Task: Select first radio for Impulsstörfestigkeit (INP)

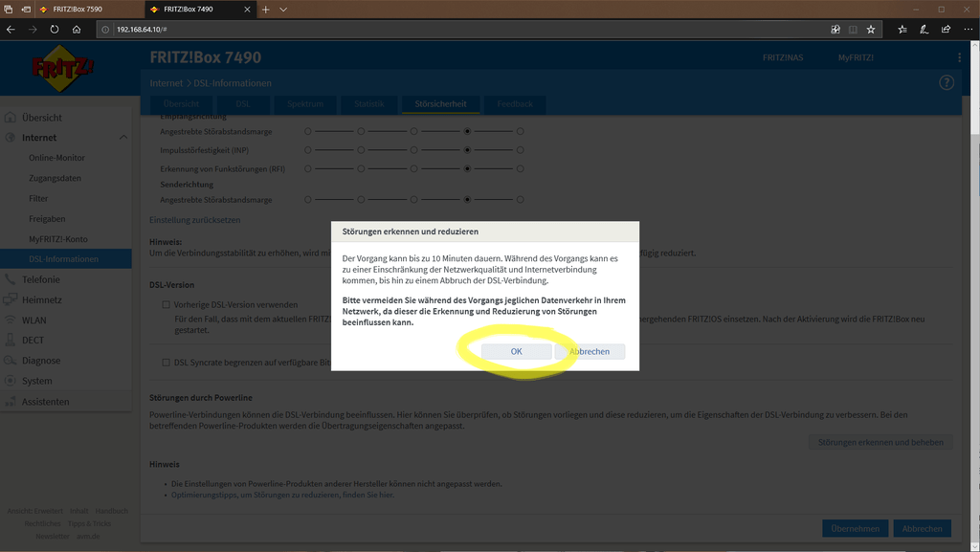Action: (308, 150)
